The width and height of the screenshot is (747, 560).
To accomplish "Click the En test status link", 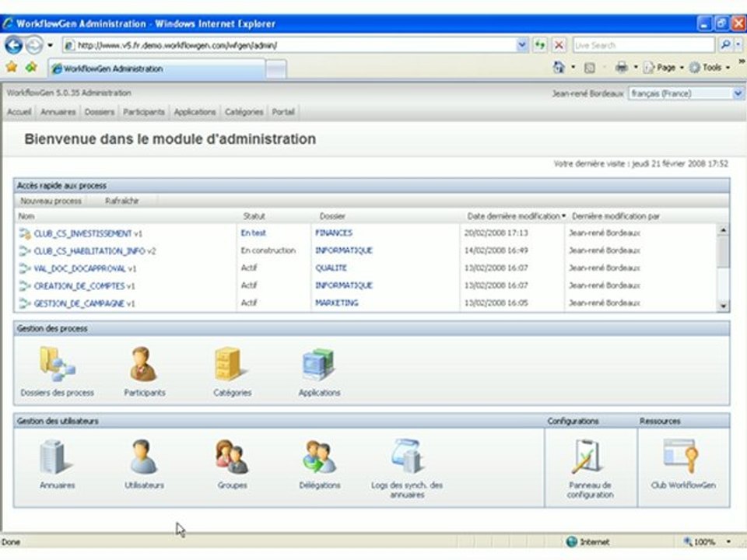I will click(x=253, y=233).
